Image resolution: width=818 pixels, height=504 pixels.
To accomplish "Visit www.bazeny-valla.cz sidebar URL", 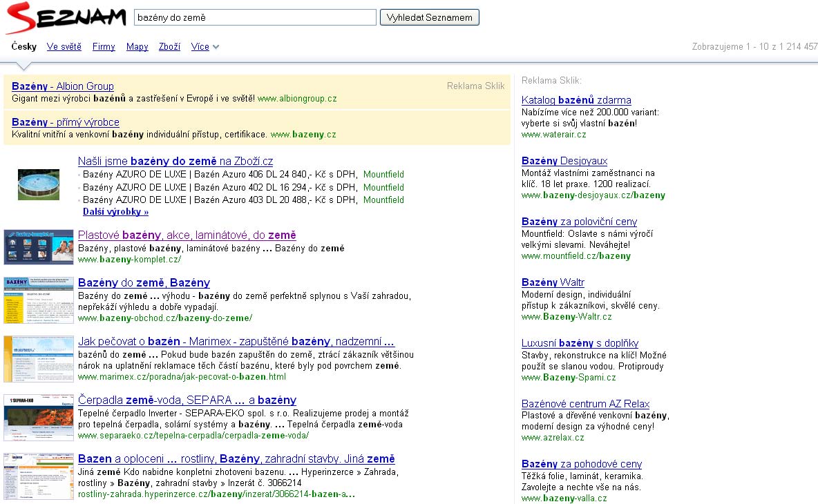I will (x=564, y=498).
